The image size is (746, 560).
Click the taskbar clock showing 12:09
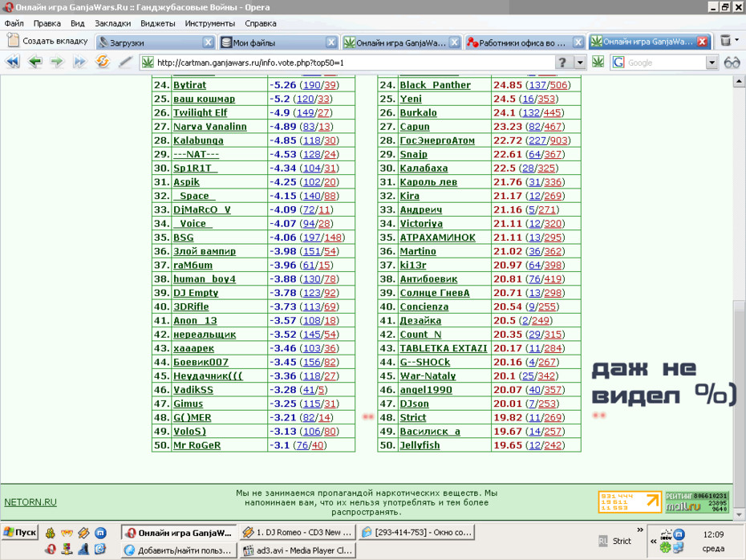(713, 534)
